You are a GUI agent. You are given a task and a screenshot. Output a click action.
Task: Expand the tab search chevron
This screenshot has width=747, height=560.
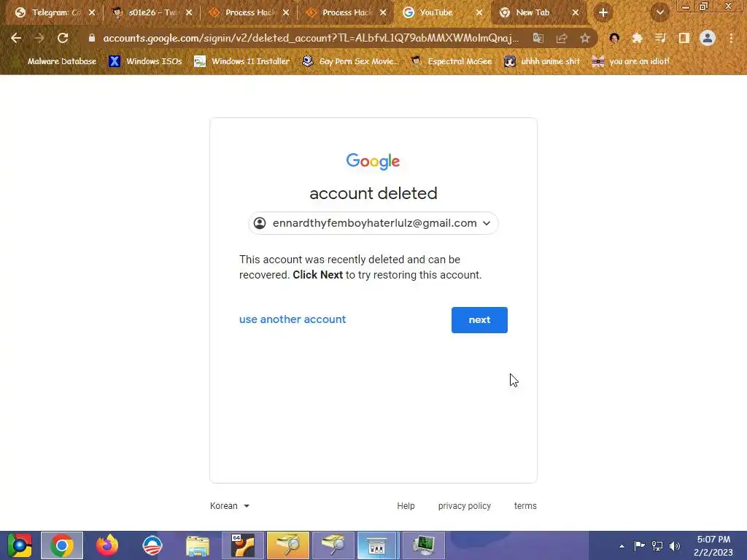(x=659, y=13)
